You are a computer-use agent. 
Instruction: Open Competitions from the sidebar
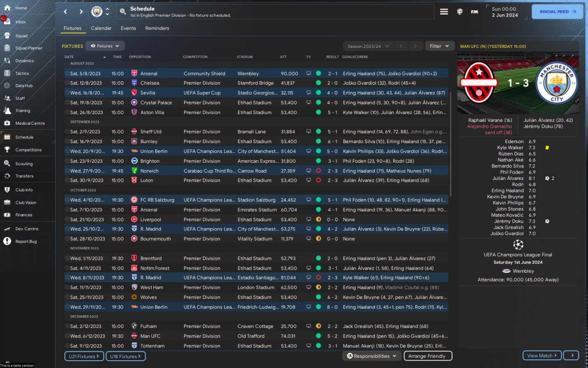[x=28, y=149]
